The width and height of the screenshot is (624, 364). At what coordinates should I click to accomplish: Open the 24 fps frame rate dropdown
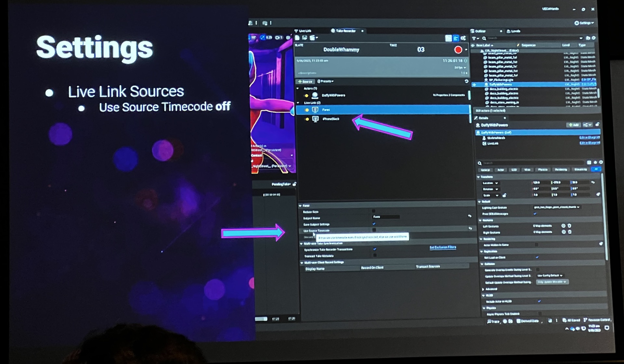click(x=460, y=68)
